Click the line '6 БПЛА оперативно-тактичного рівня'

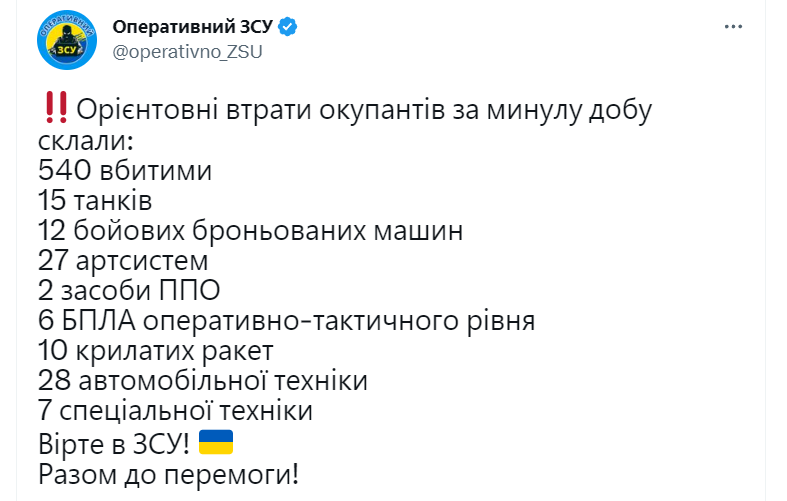[287, 321]
